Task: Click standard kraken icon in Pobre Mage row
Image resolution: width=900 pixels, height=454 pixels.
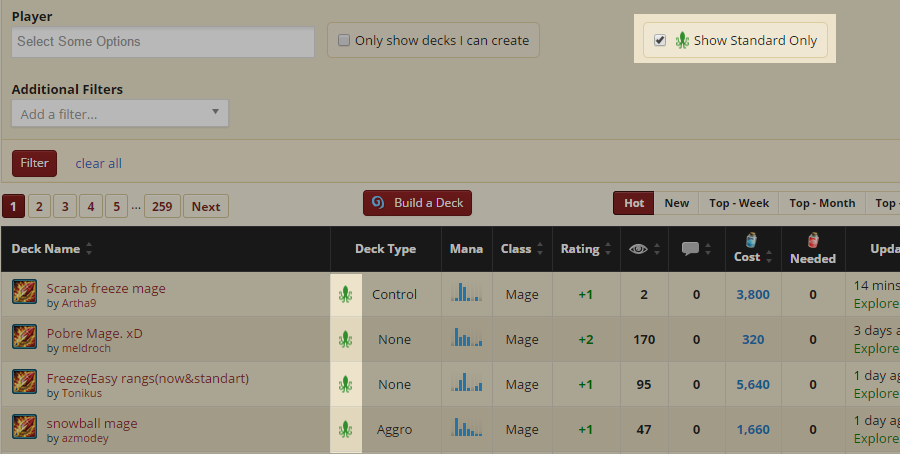Action: tap(346, 339)
